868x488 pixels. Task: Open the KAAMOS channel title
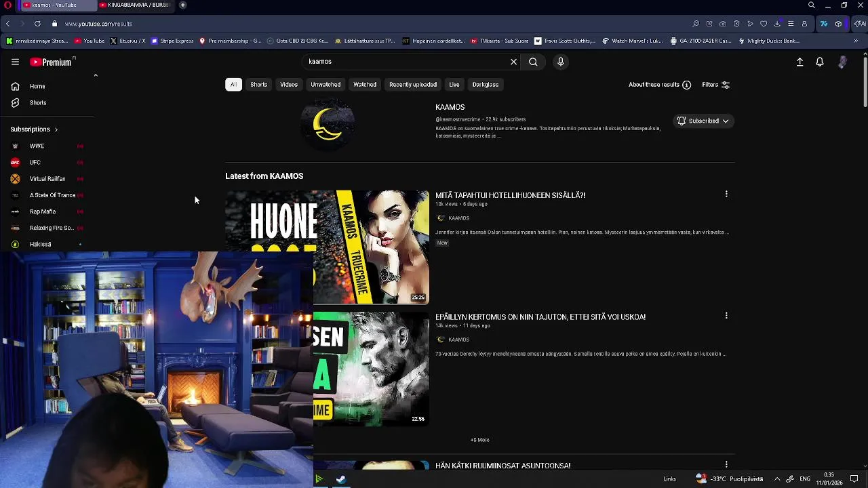pos(450,107)
